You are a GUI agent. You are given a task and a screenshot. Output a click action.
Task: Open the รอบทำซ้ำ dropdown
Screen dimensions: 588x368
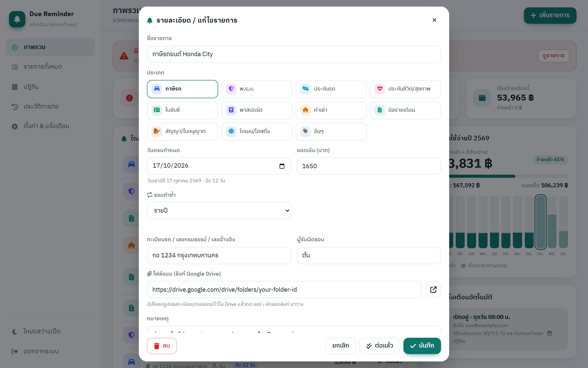219,210
